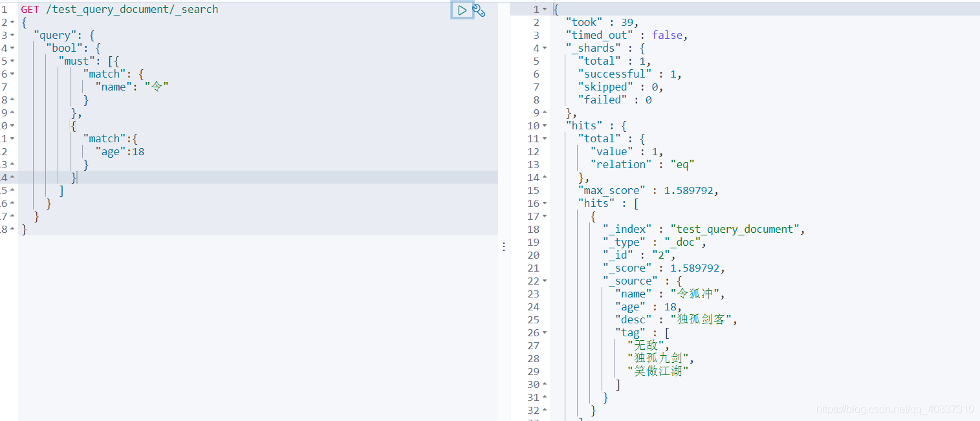Click the "_id" : "2" line
The width and height of the screenshot is (980, 421).
click(639, 255)
